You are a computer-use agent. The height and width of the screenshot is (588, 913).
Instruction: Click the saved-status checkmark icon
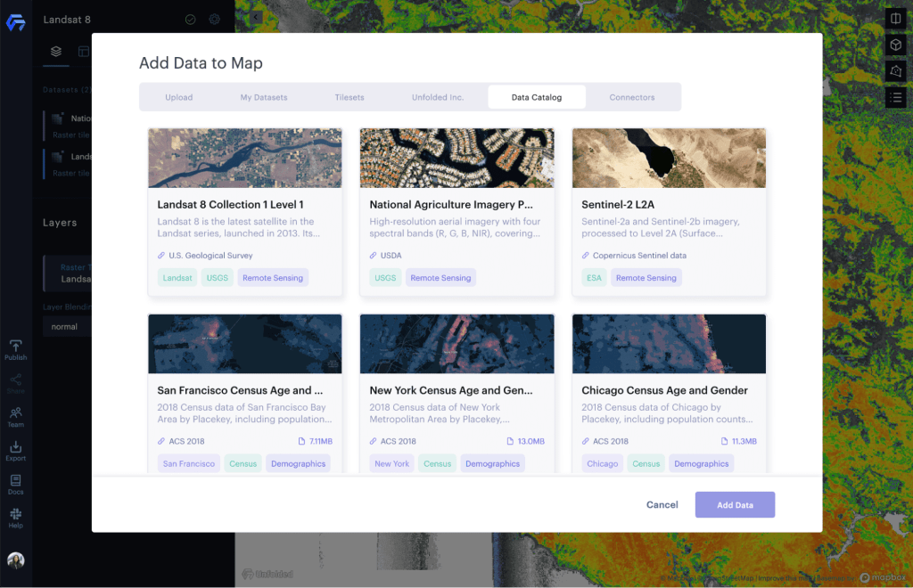(191, 20)
